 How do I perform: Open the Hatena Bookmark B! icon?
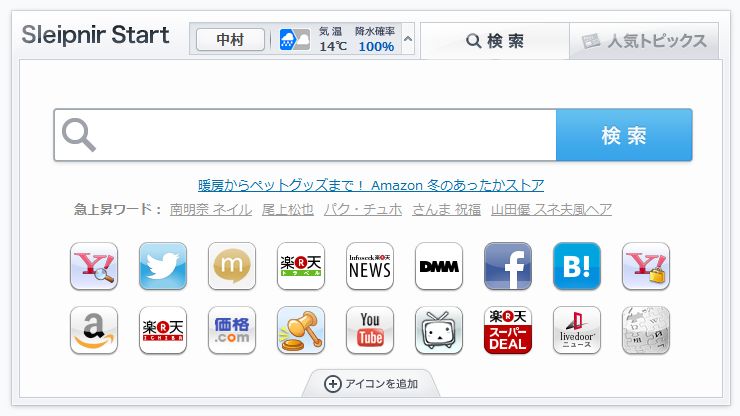pos(577,266)
